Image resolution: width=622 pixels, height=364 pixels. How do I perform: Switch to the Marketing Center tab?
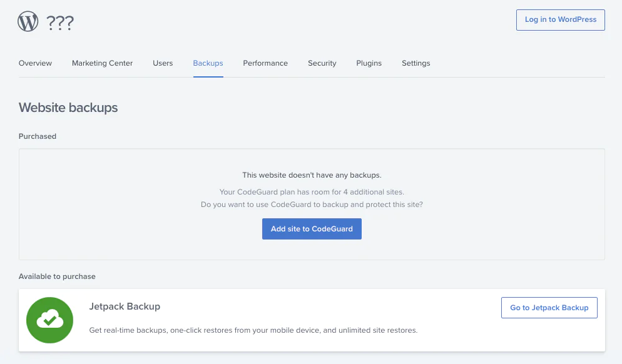pyautogui.click(x=103, y=63)
